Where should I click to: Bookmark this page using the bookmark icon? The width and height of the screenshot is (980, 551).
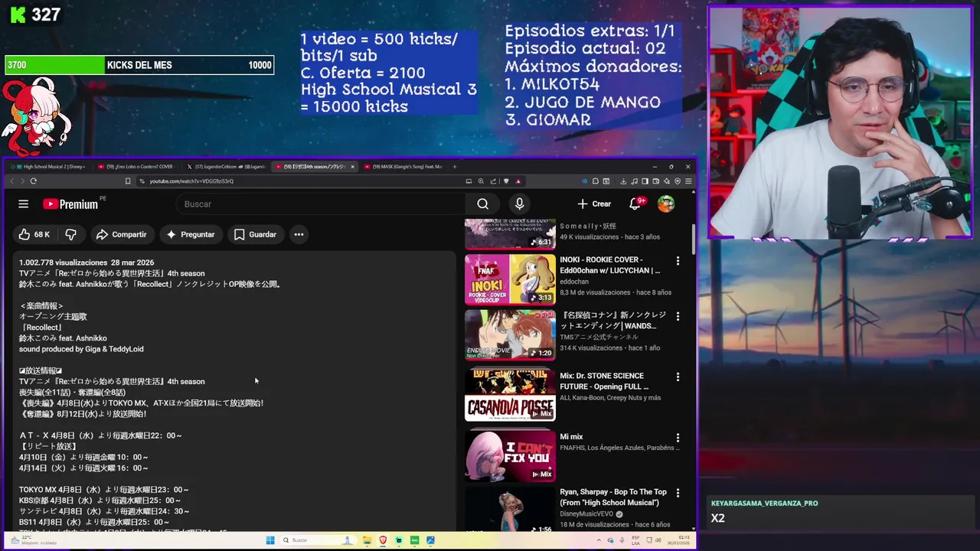[128, 181]
